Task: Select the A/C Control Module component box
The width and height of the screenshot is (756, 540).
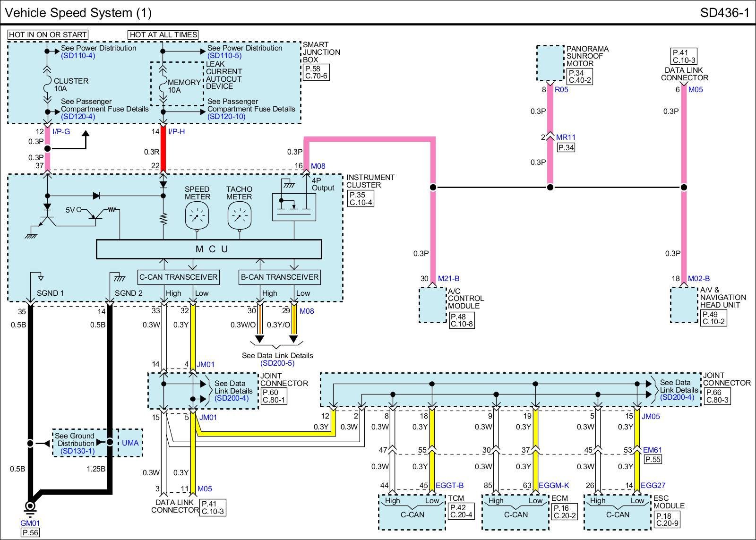Action: [x=433, y=305]
